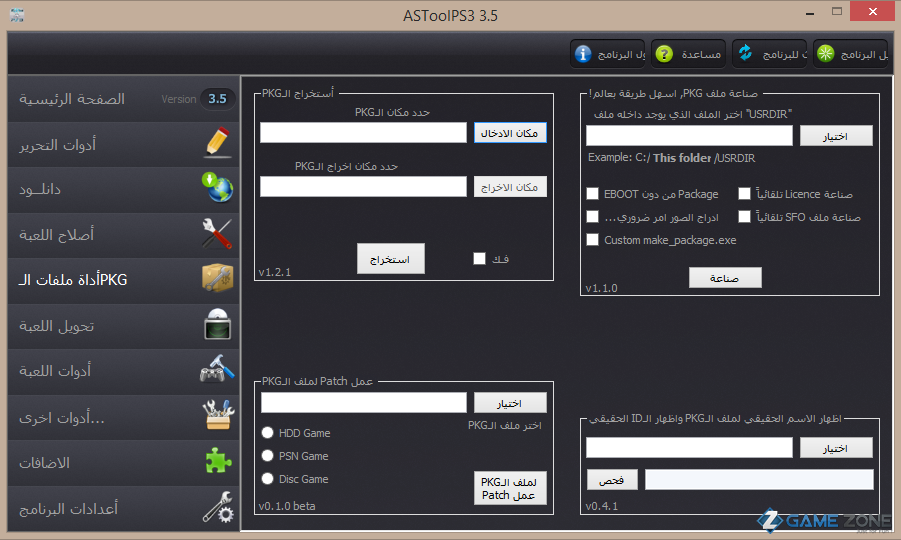This screenshot has width=901, height=540.
Task: Toggle Package without EBOOT checkbox
Action: click(x=593, y=194)
